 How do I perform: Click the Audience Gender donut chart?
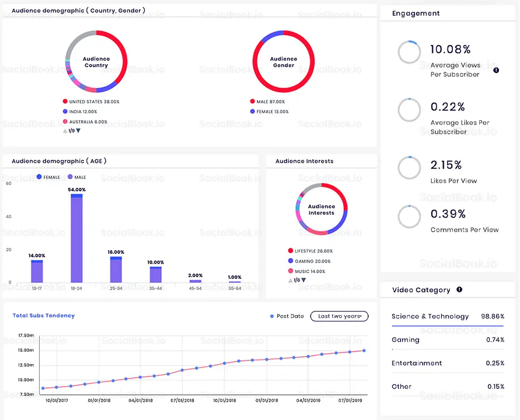[284, 62]
